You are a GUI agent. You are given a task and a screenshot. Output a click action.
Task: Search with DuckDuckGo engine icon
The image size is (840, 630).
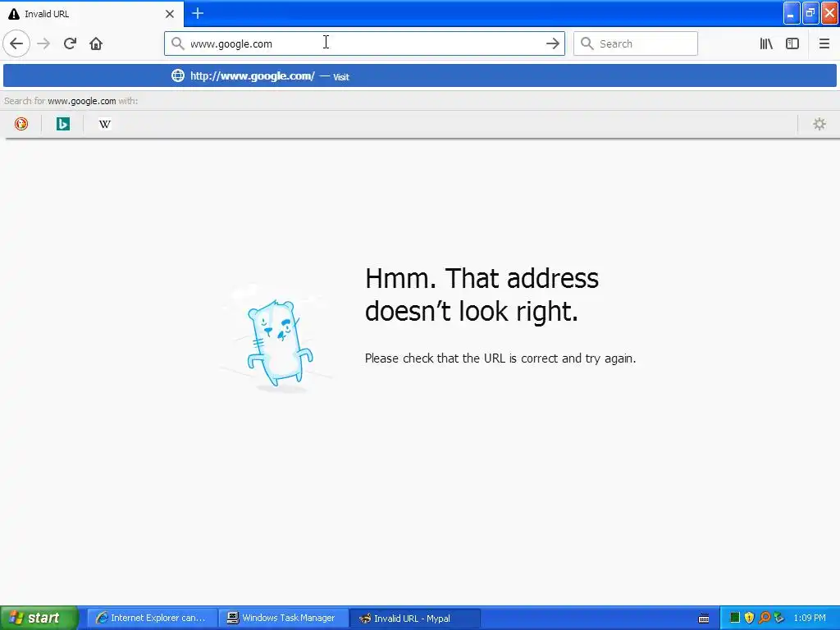tap(21, 124)
